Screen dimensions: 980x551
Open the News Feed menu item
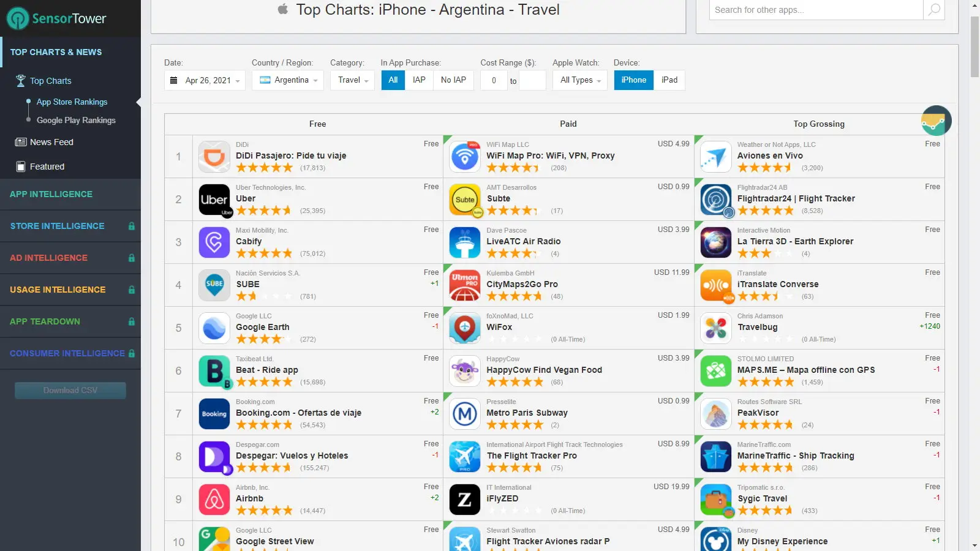click(x=51, y=142)
